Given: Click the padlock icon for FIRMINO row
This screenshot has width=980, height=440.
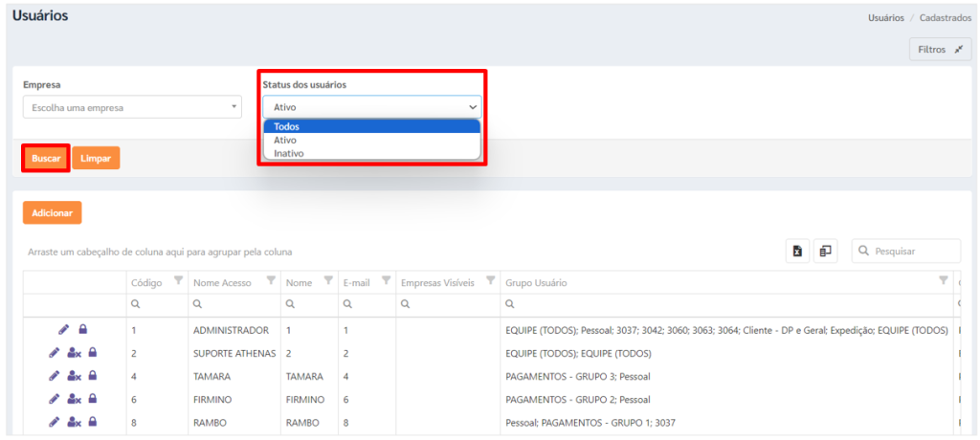Looking at the screenshot, I should click(93, 400).
